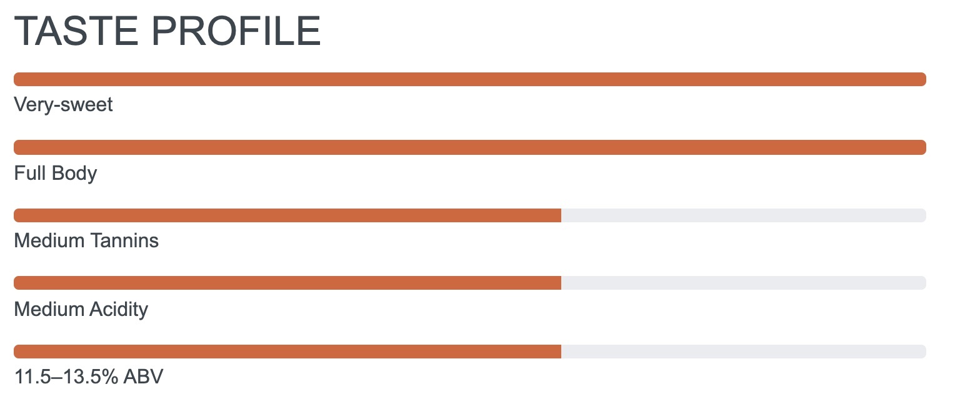Screen dimensions: 980x399
Task: Click where the orange fill ends on the ABV bar
Action: [560, 351]
